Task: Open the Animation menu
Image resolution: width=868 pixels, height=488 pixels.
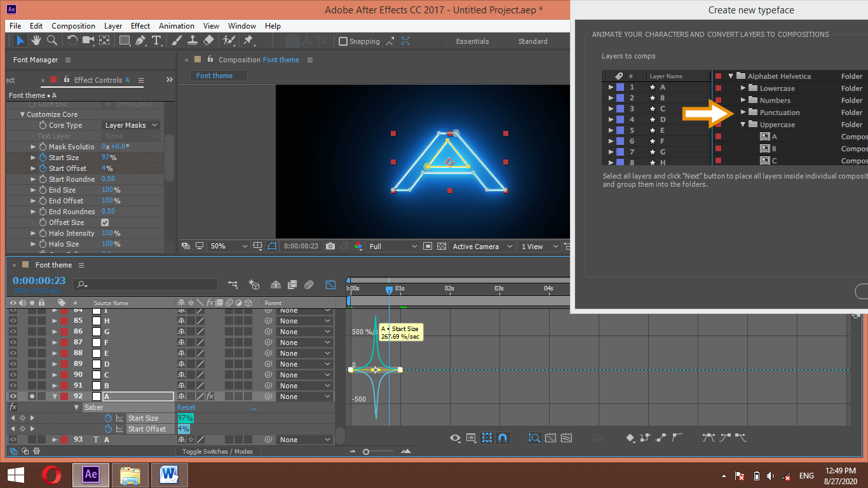Action: pyautogui.click(x=177, y=26)
